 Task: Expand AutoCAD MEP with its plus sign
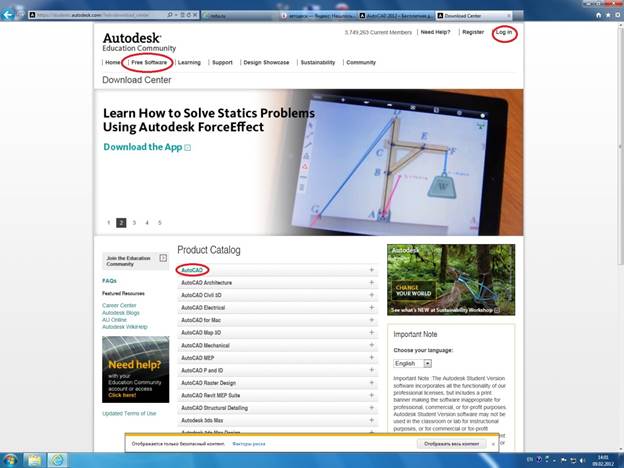click(371, 357)
